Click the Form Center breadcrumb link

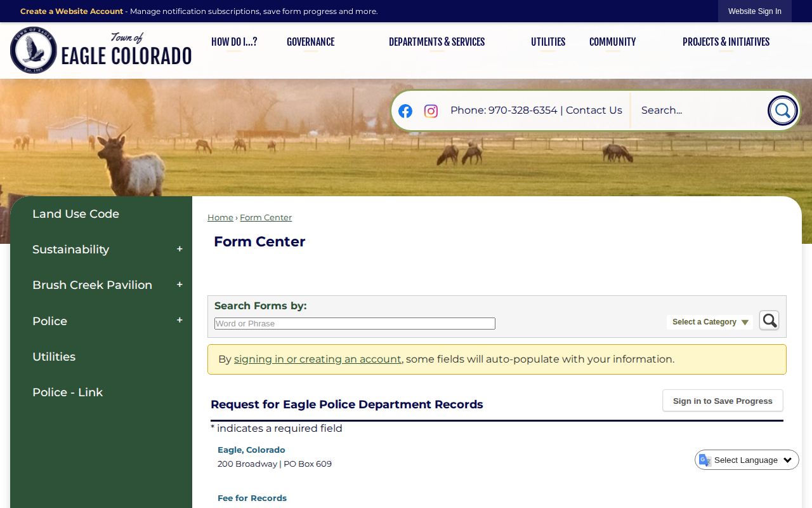(266, 218)
